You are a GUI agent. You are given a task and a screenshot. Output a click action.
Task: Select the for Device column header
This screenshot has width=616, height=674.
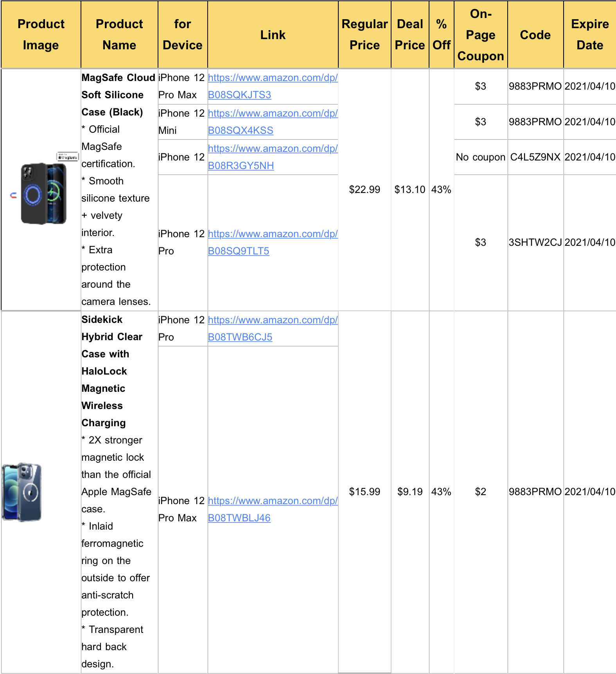click(x=183, y=34)
